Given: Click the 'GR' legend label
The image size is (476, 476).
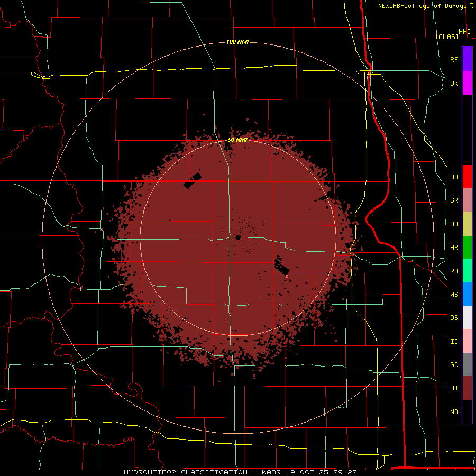Looking at the screenshot, I should (454, 200).
